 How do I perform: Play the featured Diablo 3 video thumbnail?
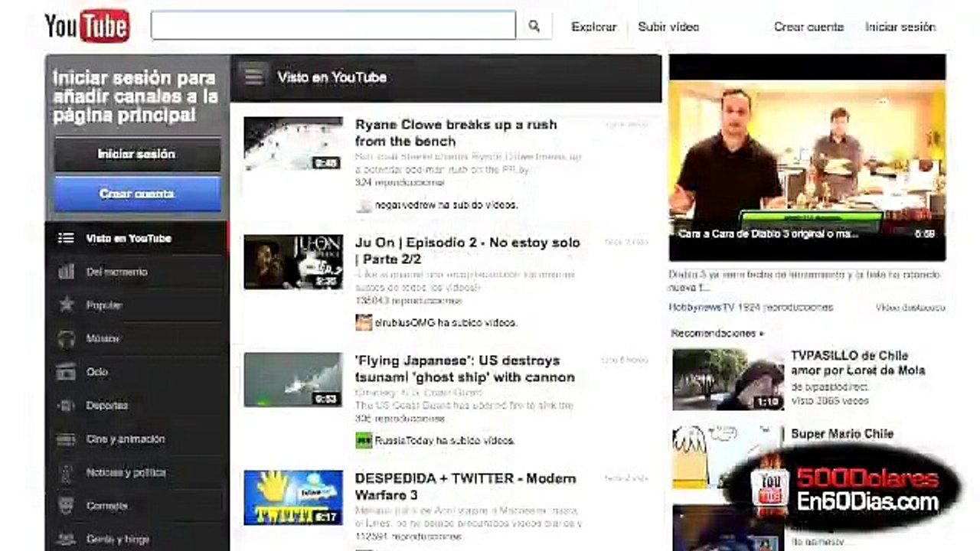point(807,158)
